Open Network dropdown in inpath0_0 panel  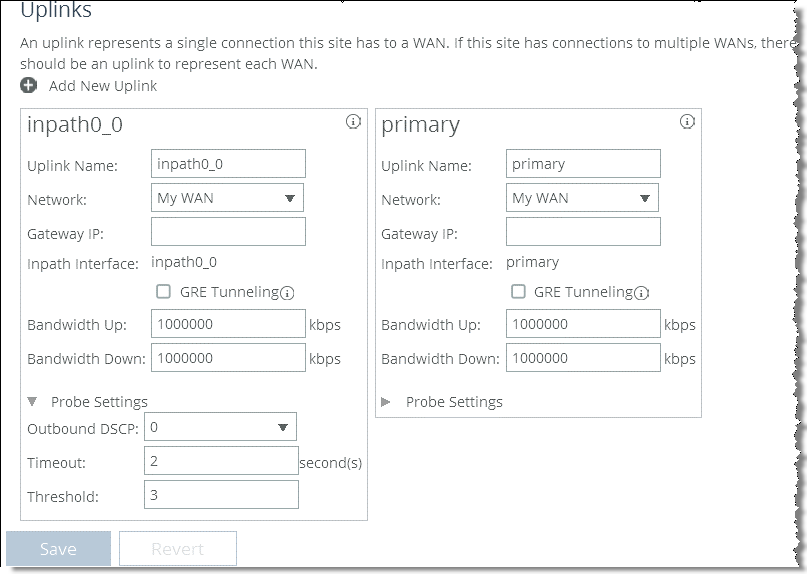point(227,198)
